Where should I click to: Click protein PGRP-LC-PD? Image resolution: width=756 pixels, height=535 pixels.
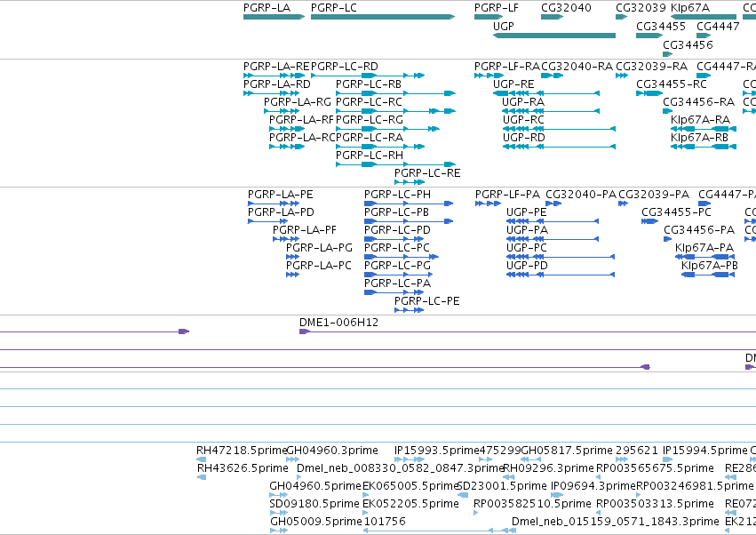[394, 239]
